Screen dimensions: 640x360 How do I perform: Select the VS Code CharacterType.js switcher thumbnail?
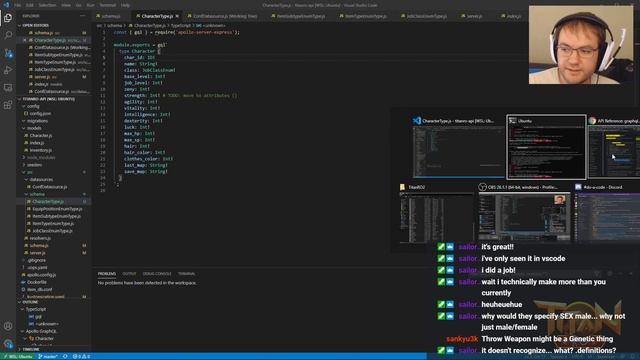[x=458, y=147]
